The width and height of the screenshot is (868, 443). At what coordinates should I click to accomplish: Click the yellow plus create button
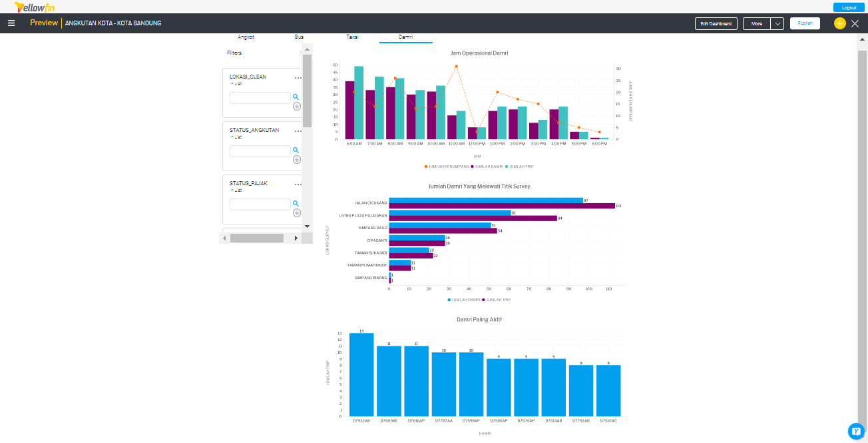pyautogui.click(x=839, y=23)
